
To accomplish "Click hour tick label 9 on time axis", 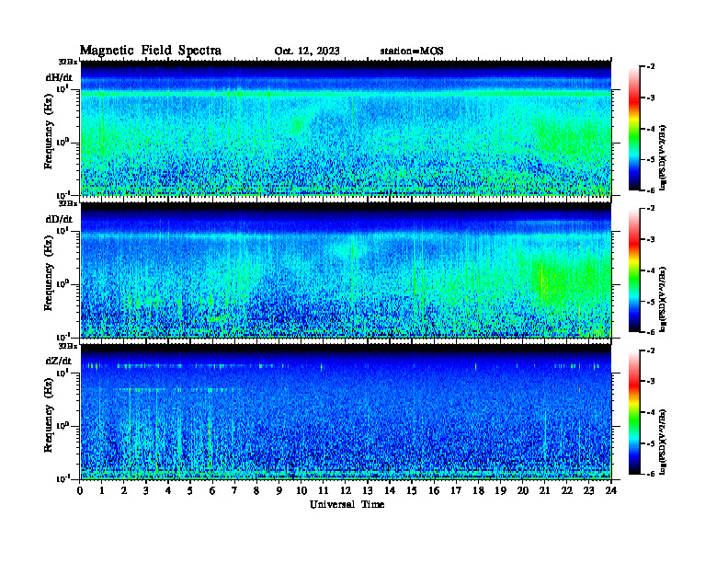I will (279, 491).
